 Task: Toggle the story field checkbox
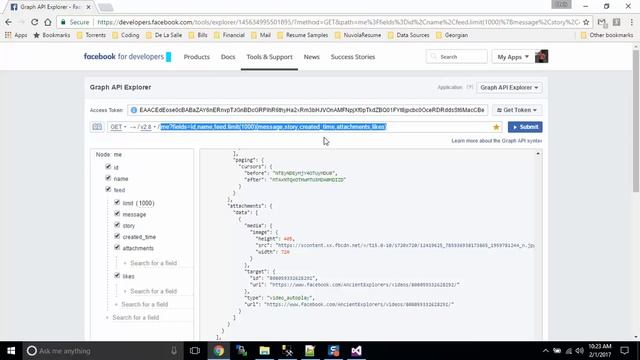(117, 225)
